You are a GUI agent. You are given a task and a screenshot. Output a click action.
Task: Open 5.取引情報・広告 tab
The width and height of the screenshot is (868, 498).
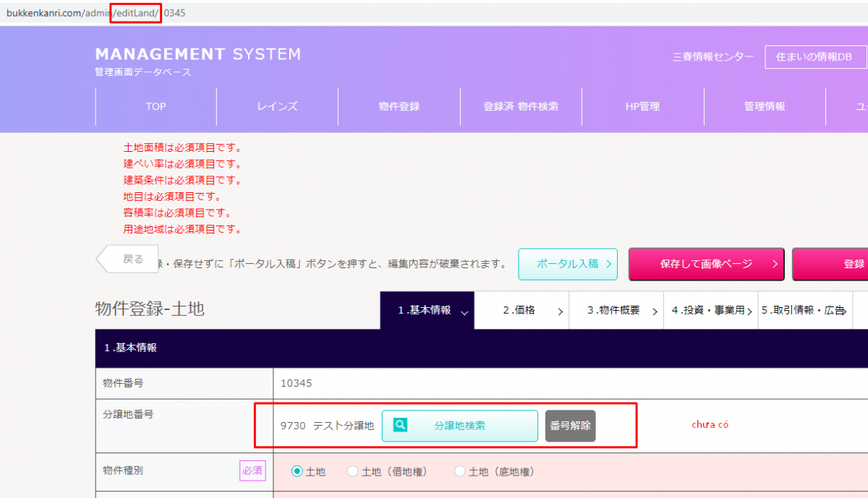[x=804, y=310]
